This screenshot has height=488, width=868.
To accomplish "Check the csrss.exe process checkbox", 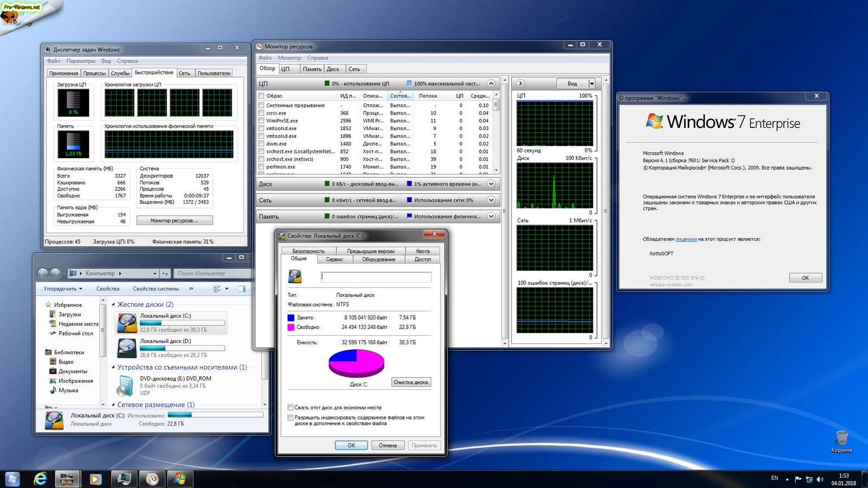I will click(x=261, y=113).
